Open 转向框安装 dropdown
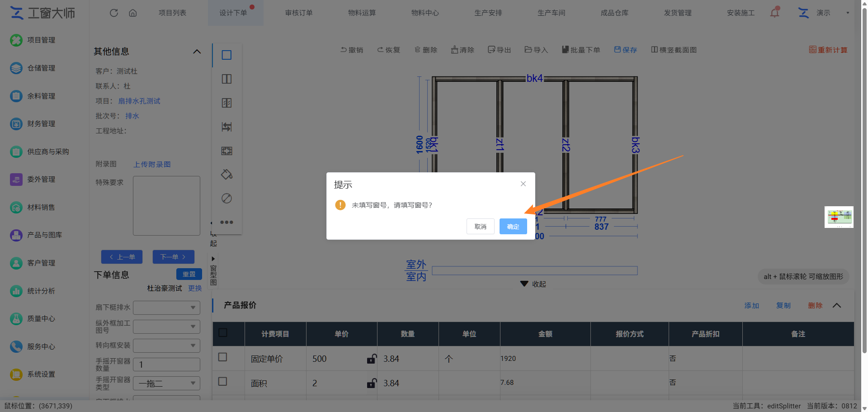The width and height of the screenshot is (868, 412). [x=166, y=346]
